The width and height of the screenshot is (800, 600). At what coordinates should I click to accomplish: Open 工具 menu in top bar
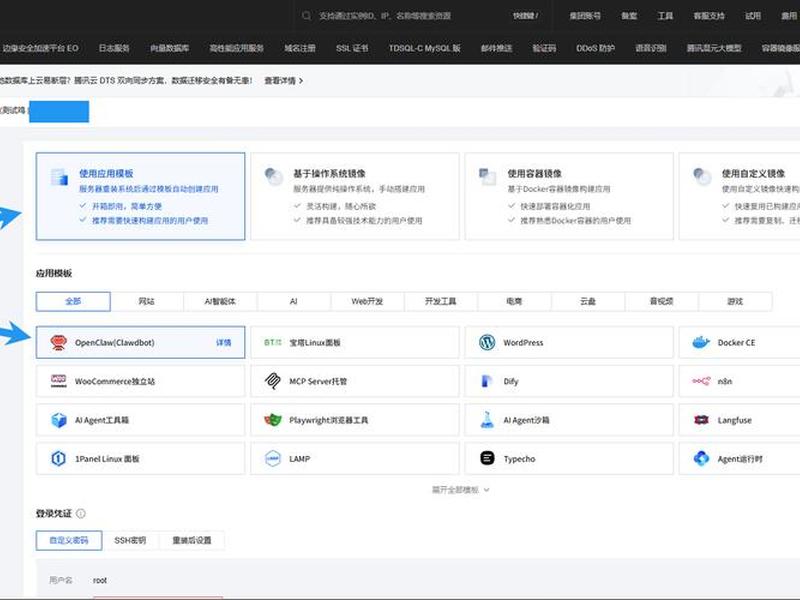(665, 16)
